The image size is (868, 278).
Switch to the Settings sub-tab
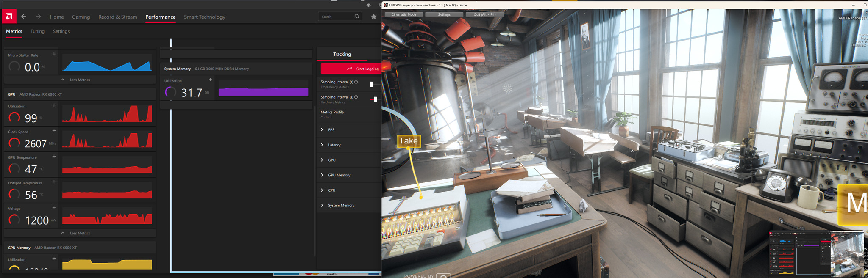click(x=61, y=31)
